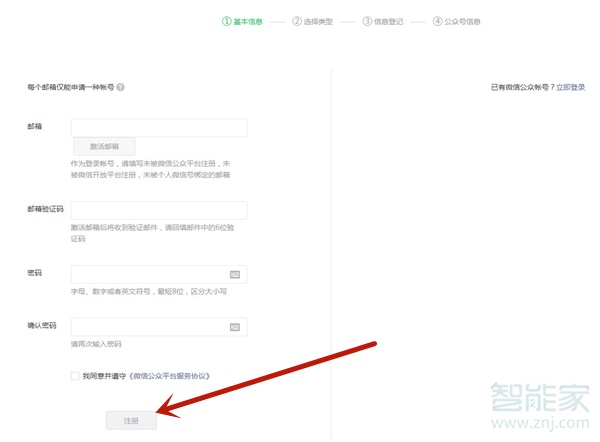Click inside the 密码 password field
This screenshot has height=442, width=600.
click(x=150, y=274)
